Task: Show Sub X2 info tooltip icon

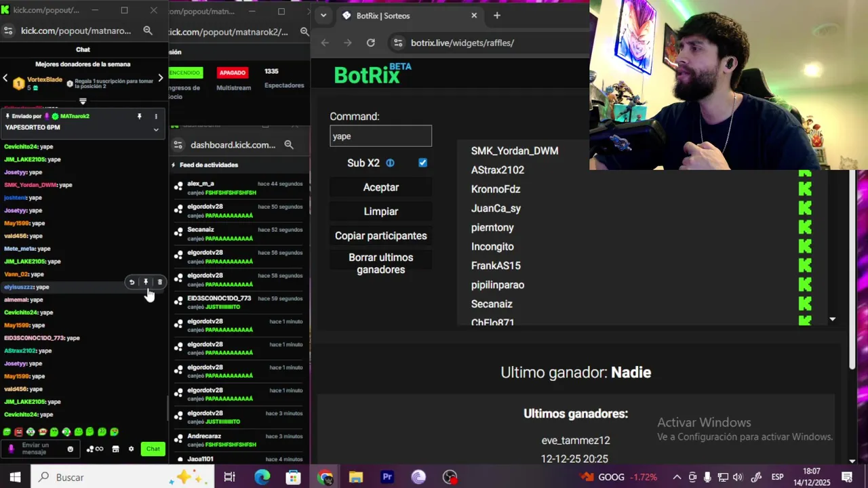Action: tap(390, 163)
